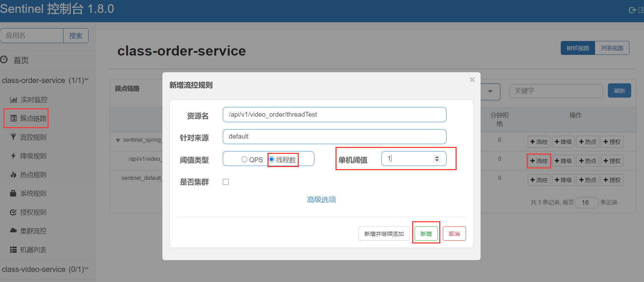The width and height of the screenshot is (644, 282).
Task: Click the 刷新 button
Action: (x=619, y=91)
